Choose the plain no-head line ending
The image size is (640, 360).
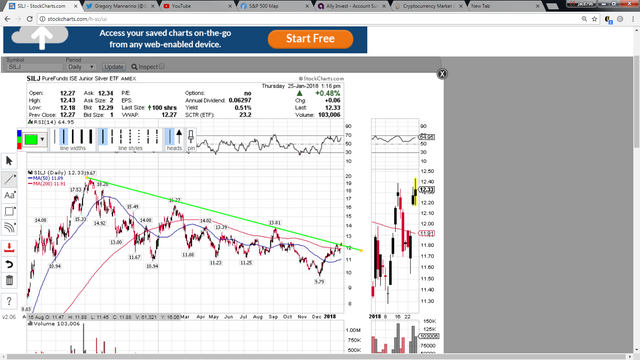coord(169,137)
